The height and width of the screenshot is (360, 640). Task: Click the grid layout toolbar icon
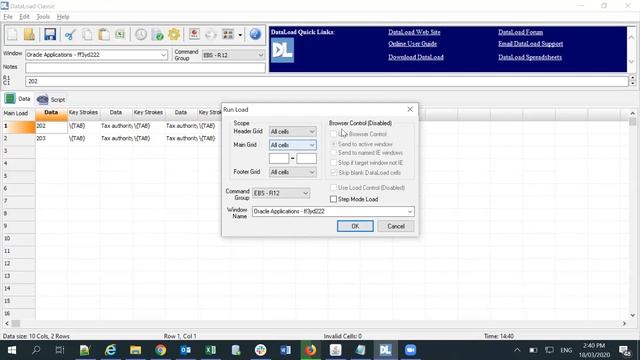pos(228,35)
